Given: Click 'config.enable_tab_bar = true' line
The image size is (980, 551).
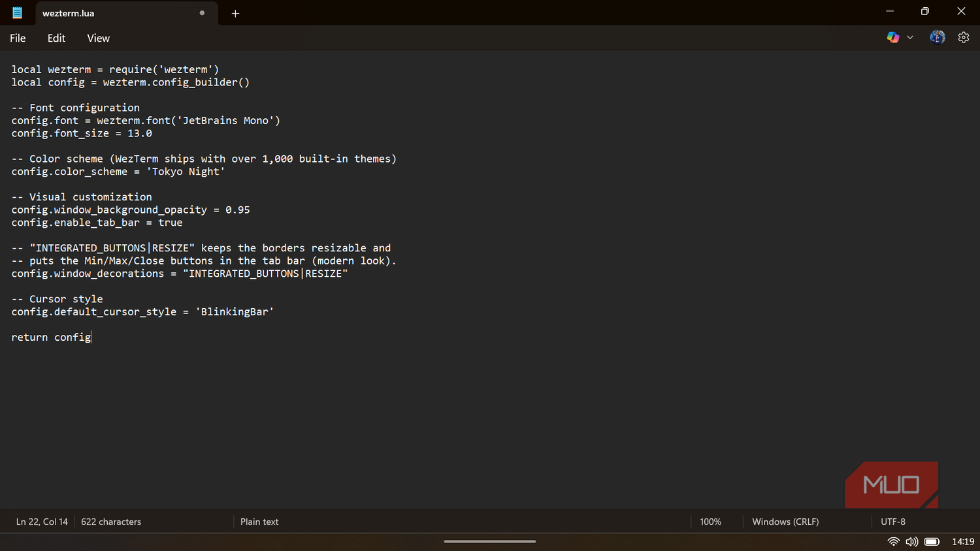Looking at the screenshot, I should click(97, 223).
